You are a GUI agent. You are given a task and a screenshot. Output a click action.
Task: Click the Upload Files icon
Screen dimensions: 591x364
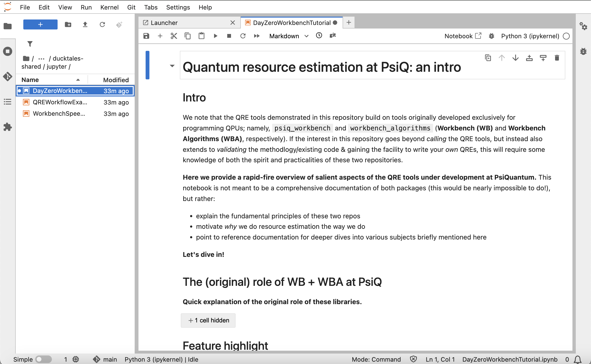point(85,24)
